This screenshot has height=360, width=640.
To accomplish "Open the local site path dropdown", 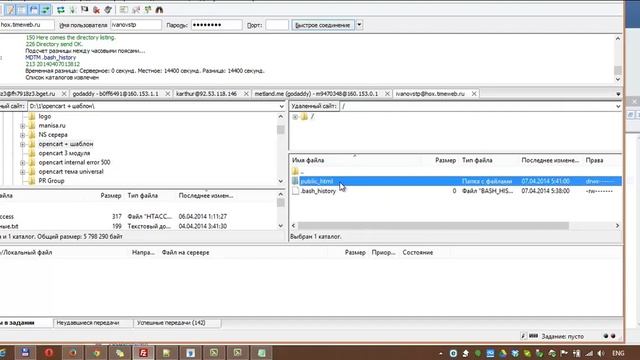I will (281, 107).
